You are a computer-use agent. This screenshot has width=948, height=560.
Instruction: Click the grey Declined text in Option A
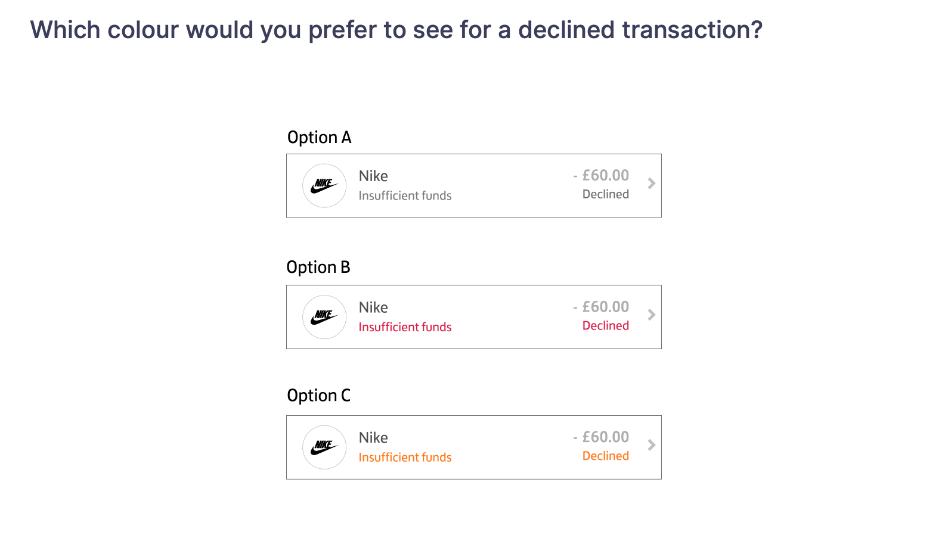click(605, 194)
